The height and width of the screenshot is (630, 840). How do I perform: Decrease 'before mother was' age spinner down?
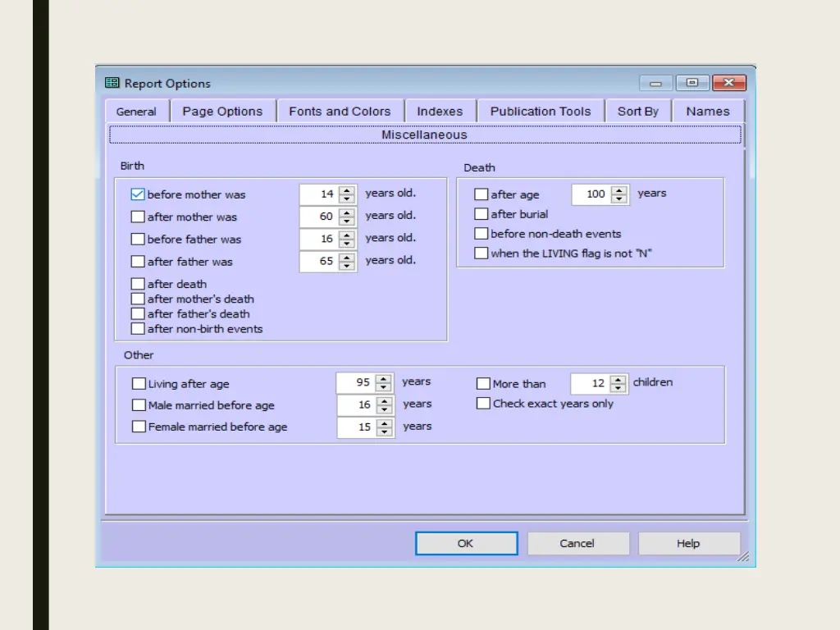[x=347, y=199]
